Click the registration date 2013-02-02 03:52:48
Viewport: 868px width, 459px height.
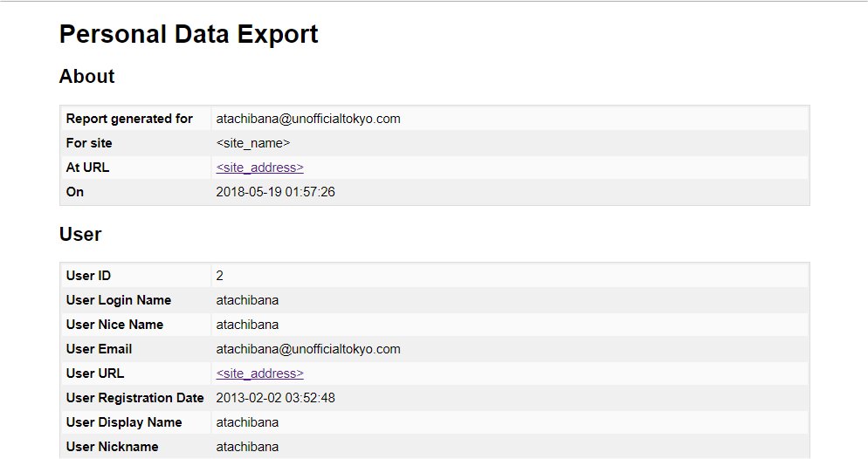click(x=275, y=398)
